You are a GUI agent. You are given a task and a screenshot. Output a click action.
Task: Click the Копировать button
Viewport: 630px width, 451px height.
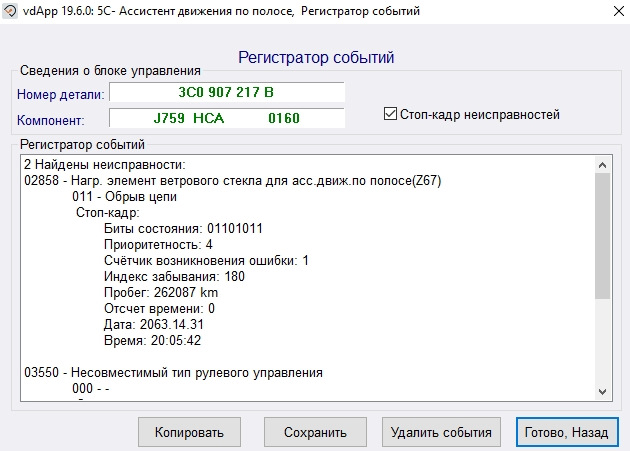click(x=189, y=432)
